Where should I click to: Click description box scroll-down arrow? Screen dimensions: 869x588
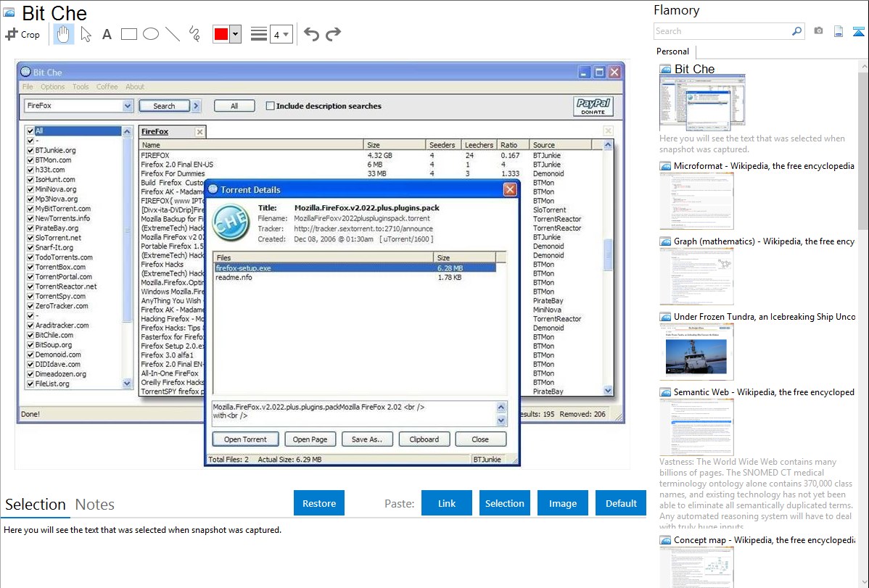[x=501, y=421]
